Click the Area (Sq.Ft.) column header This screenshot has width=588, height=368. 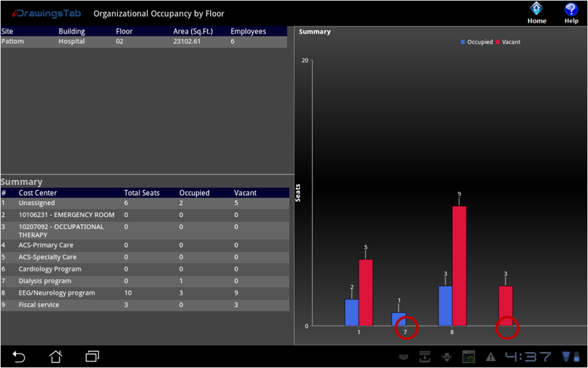coord(193,31)
